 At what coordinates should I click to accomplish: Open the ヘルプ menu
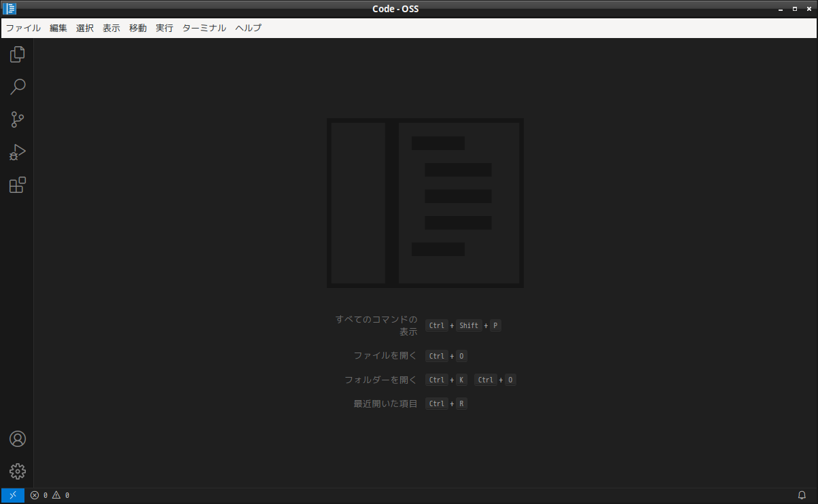point(247,28)
